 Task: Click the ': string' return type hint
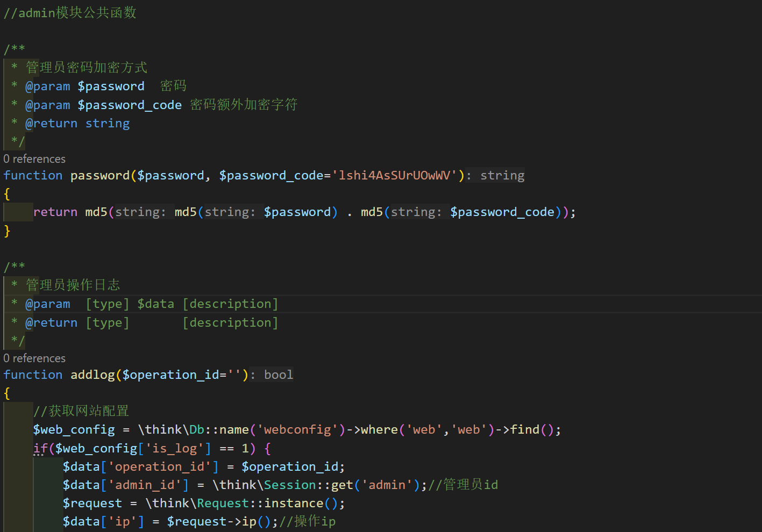click(495, 175)
